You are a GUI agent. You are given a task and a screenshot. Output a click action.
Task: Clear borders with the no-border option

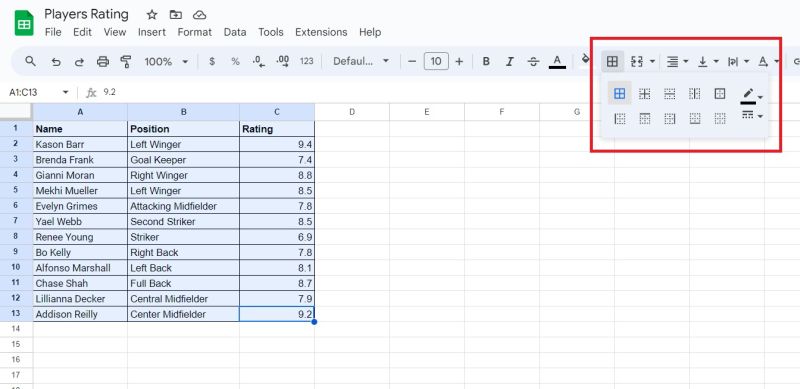click(720, 119)
